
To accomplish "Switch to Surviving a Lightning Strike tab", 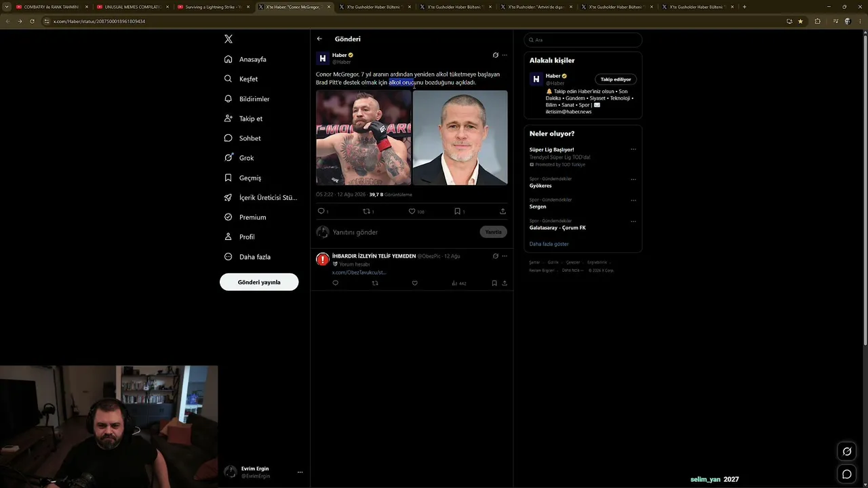I will [213, 7].
